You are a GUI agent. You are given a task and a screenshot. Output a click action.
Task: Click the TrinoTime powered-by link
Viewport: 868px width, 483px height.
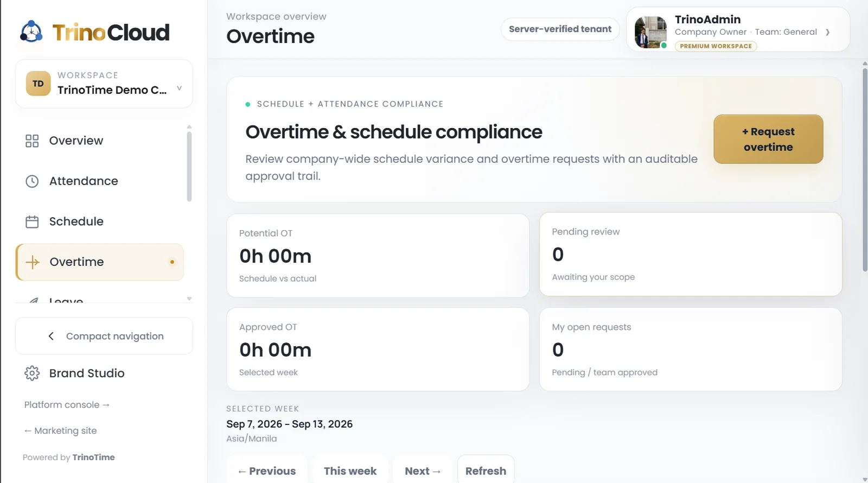coord(93,457)
